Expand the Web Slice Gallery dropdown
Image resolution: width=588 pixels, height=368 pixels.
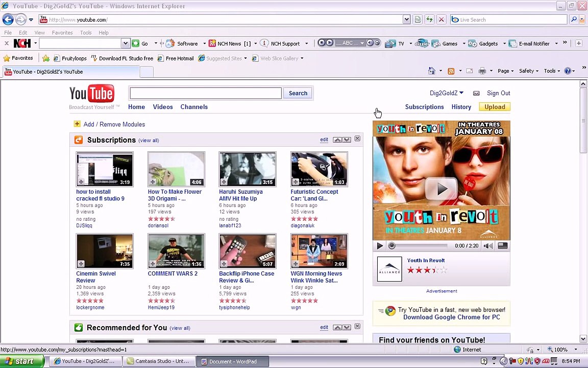pos(302,58)
